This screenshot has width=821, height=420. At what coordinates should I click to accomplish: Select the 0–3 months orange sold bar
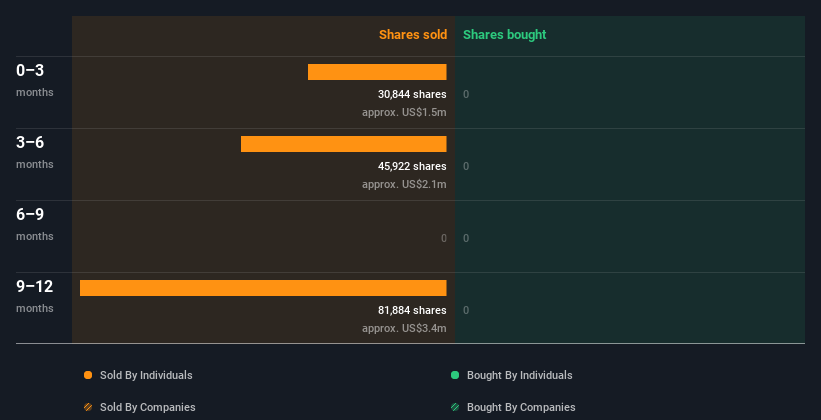tap(377, 72)
